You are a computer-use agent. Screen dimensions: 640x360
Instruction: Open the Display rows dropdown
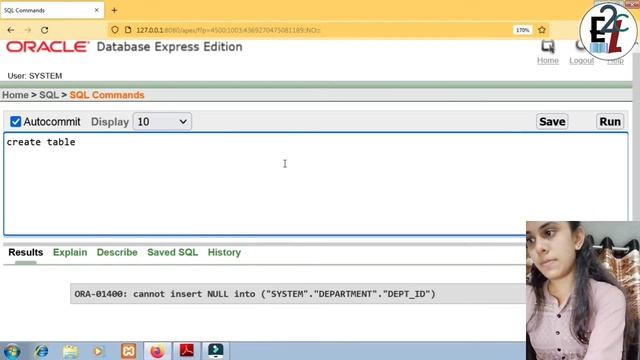(x=162, y=122)
